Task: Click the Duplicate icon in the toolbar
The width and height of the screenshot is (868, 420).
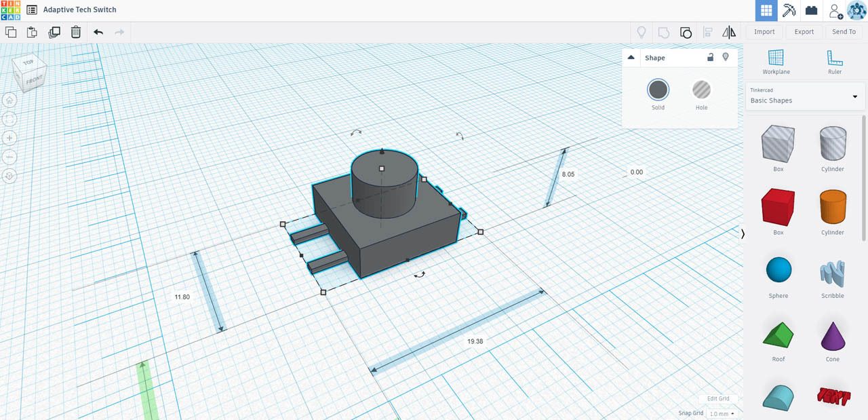Action: coord(54,31)
